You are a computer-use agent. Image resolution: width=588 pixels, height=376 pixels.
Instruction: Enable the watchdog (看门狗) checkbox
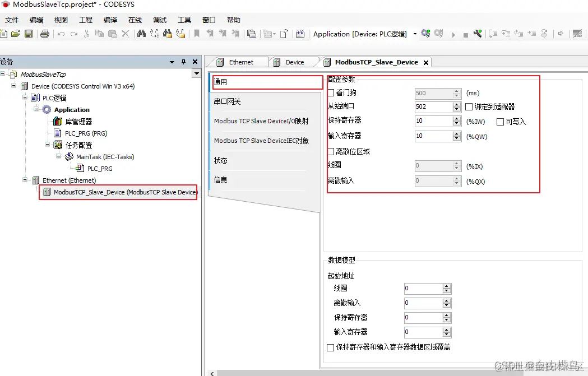(331, 92)
